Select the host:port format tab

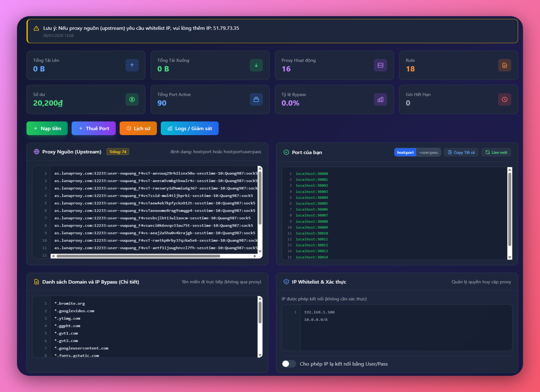(x=405, y=152)
